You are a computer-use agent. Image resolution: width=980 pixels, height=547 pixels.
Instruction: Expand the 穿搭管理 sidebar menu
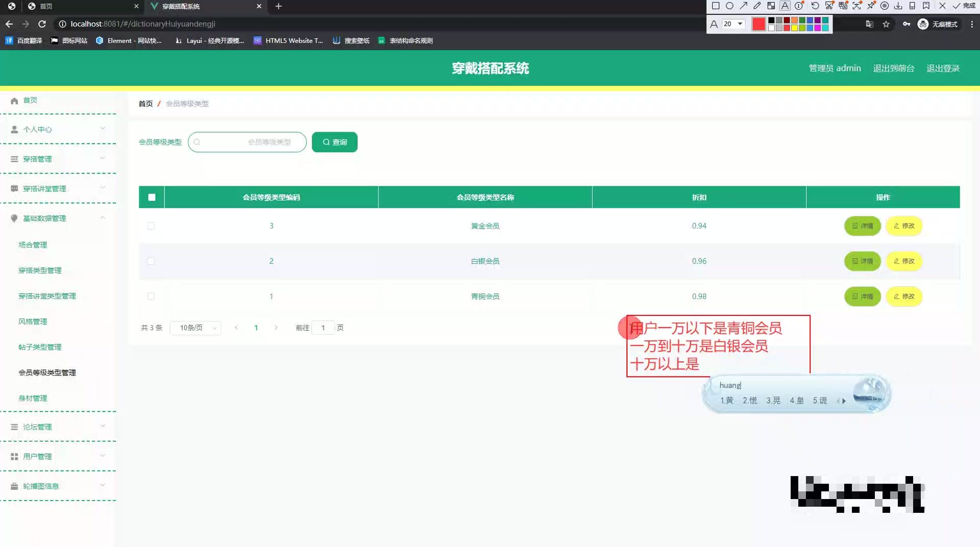[x=58, y=159]
